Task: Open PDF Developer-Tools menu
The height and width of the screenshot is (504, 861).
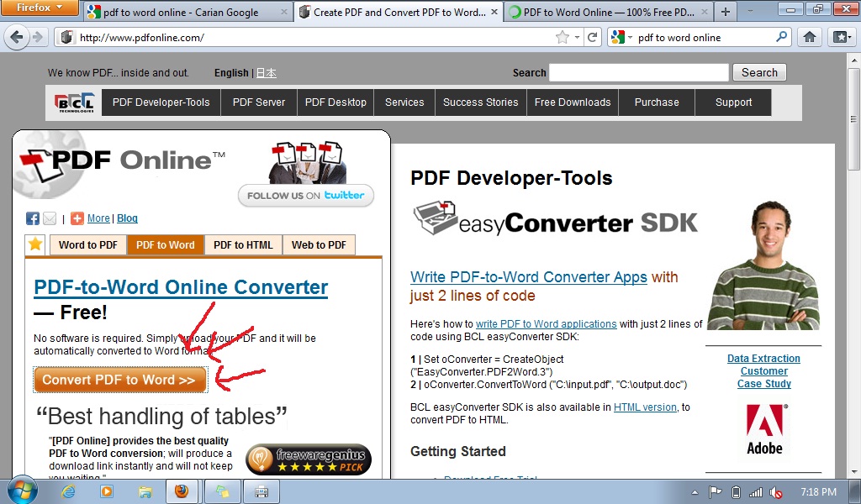Action: coord(161,102)
